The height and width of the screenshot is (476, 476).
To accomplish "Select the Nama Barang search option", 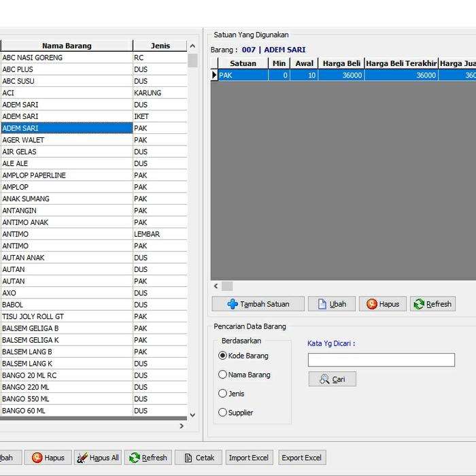I will tap(222, 375).
